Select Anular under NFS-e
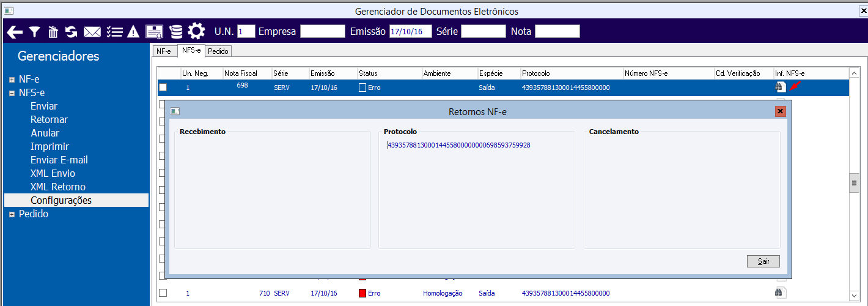Screen dimensions: 868x306 (45, 133)
